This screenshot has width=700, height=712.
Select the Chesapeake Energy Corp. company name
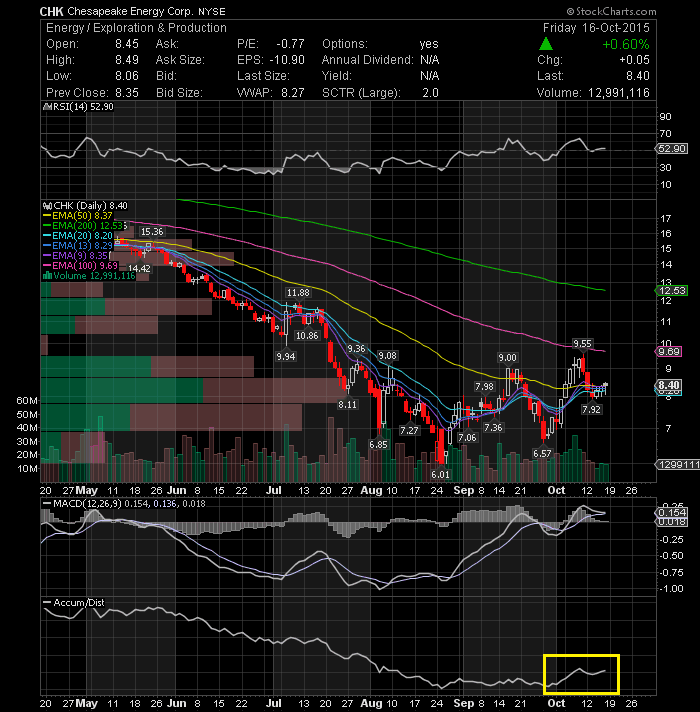130,11
